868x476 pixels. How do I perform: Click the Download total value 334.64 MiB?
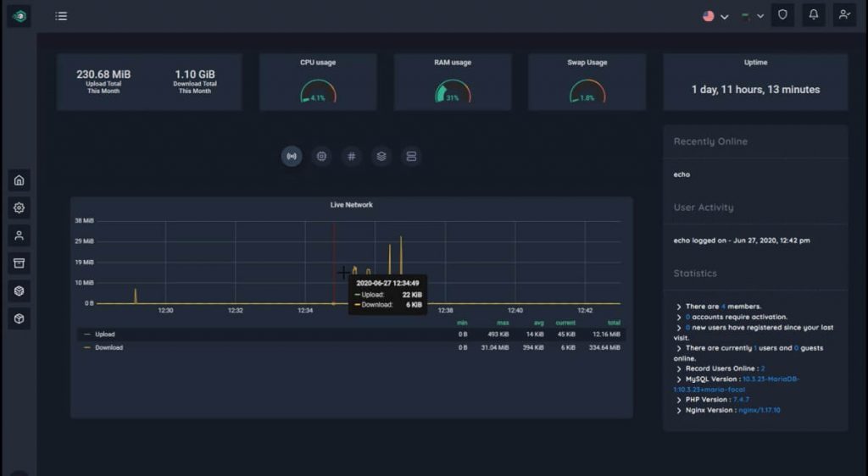click(x=604, y=348)
